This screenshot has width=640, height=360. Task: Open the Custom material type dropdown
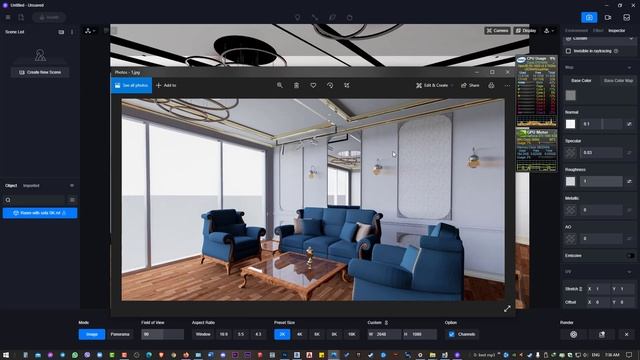599,39
